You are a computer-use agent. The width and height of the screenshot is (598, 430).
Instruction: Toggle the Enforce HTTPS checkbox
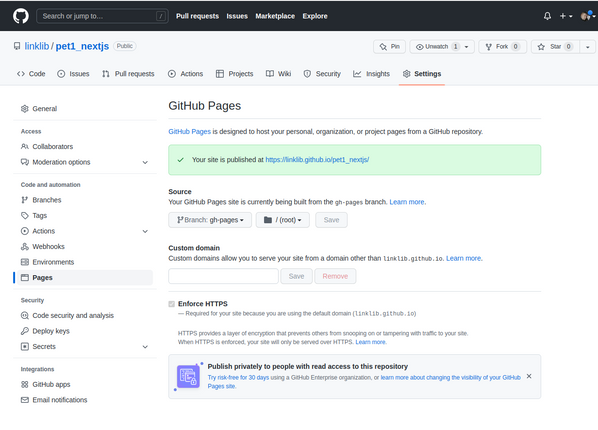172,304
